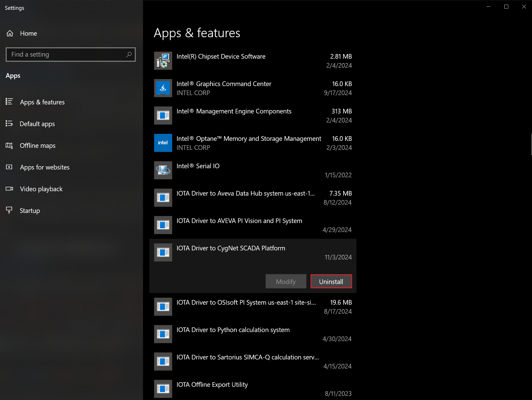The height and width of the screenshot is (400, 532).
Task: Click the Intel Graphics Command Center icon
Action: tap(163, 88)
